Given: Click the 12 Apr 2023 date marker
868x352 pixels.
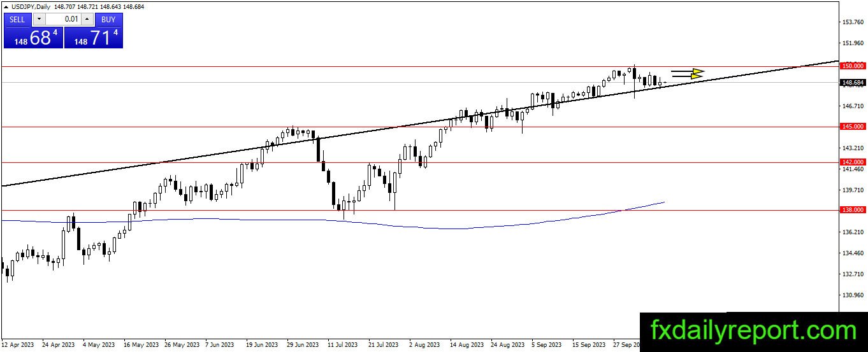Looking at the screenshot, I should tap(18, 345).
